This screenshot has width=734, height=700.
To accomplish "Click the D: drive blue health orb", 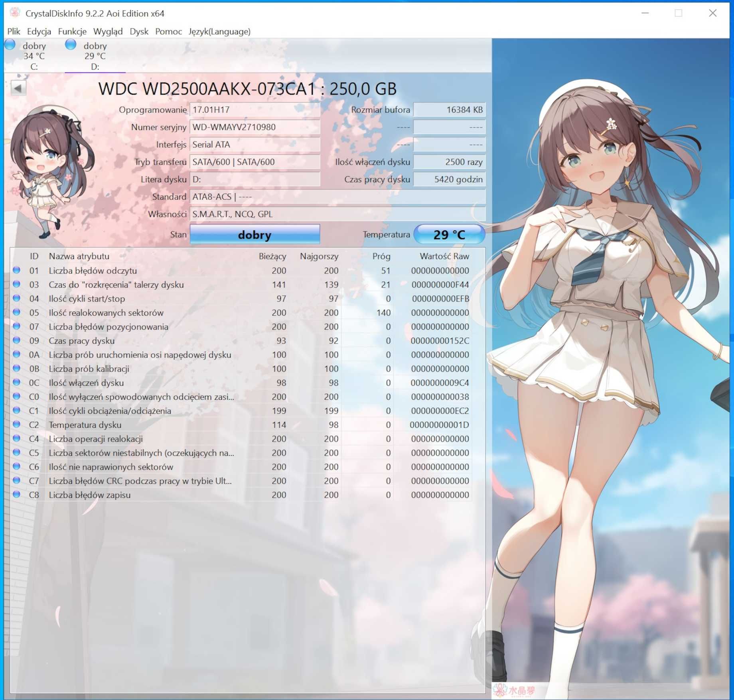I will pos(71,45).
